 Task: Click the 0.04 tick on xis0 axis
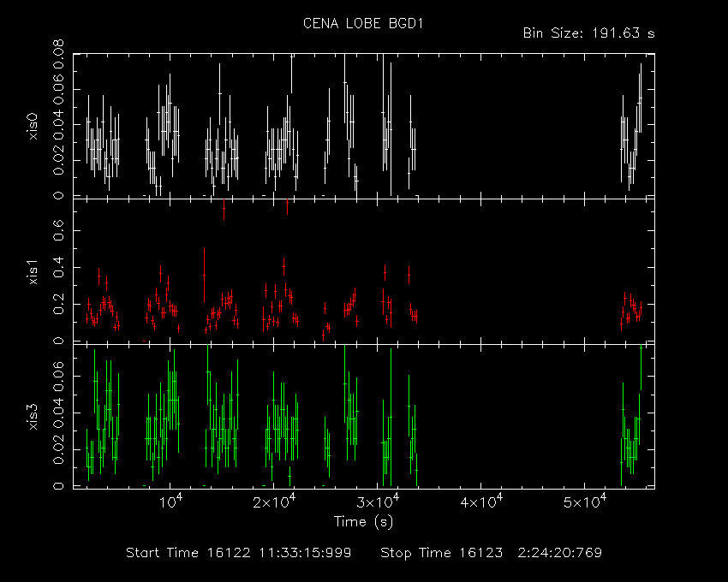click(58, 124)
